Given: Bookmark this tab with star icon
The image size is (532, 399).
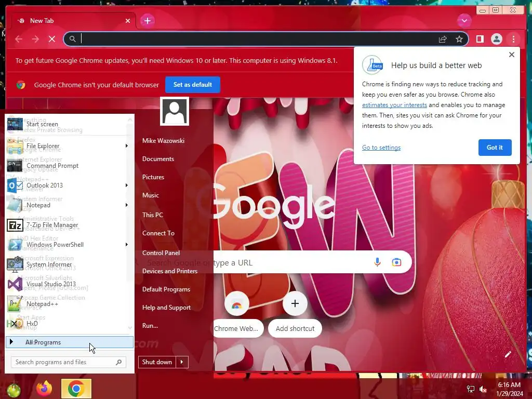Looking at the screenshot, I should (x=459, y=39).
